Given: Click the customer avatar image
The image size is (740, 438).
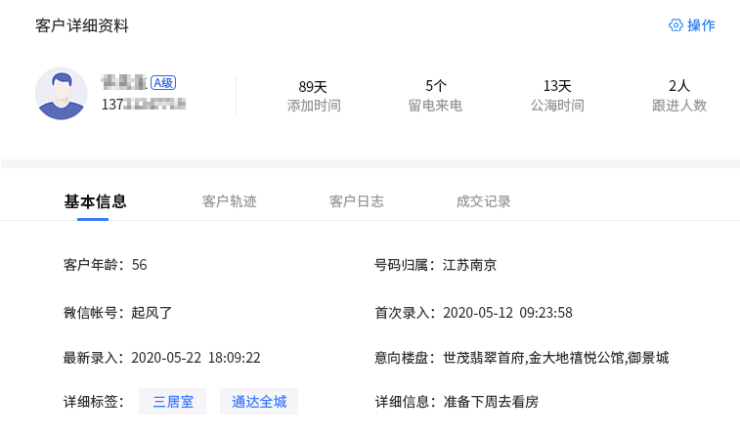Looking at the screenshot, I should 61,94.
